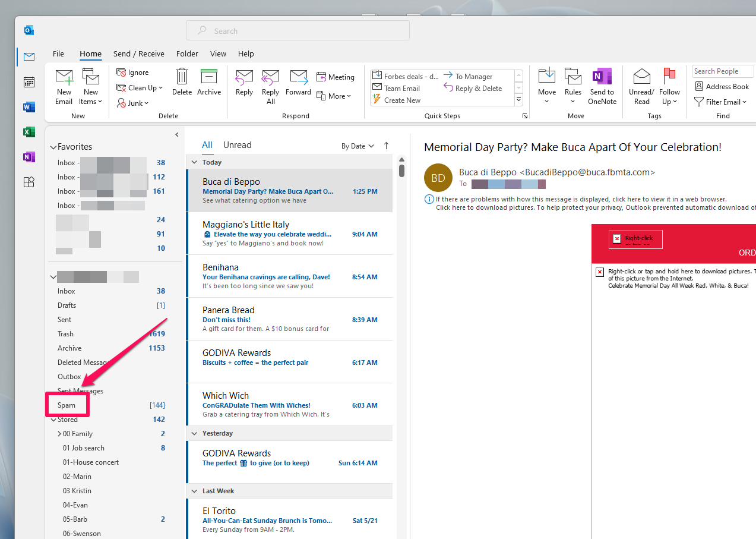
Task: Switch to the Send / Receive ribbon tab
Action: click(138, 53)
